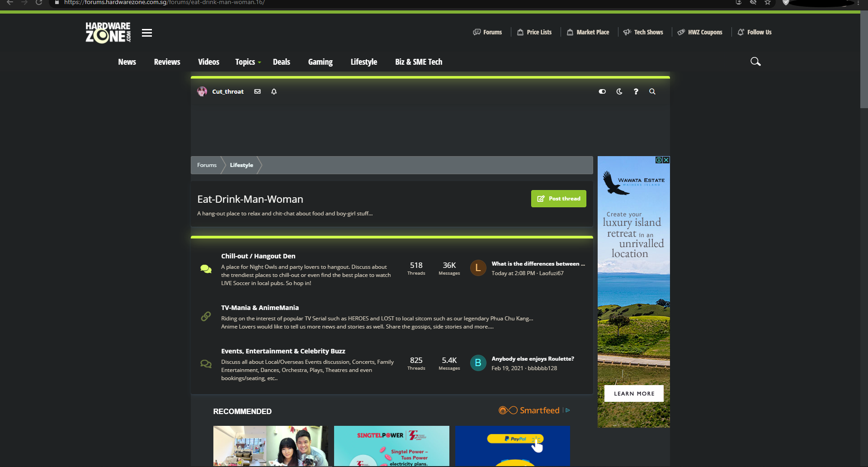Open the News menu item

pyautogui.click(x=127, y=62)
